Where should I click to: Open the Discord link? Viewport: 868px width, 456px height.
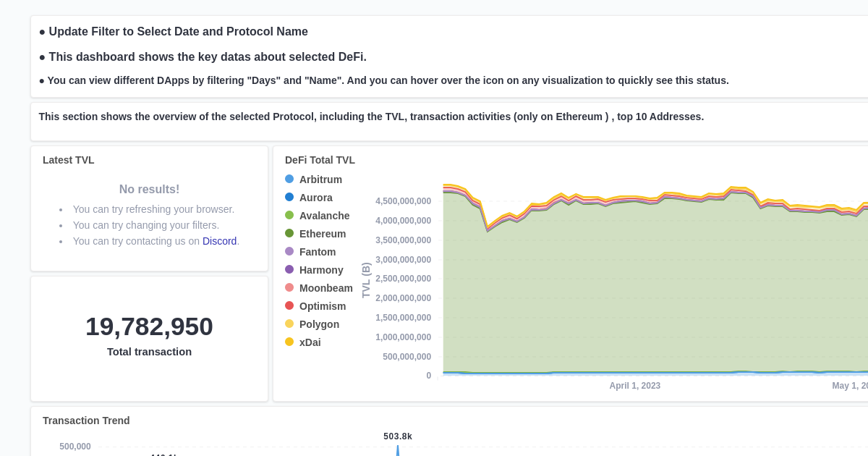pos(220,241)
